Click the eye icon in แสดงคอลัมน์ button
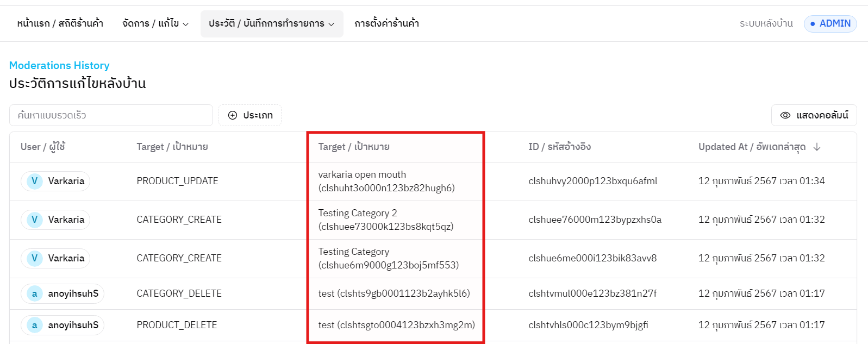The width and height of the screenshot is (868, 344). coord(785,115)
